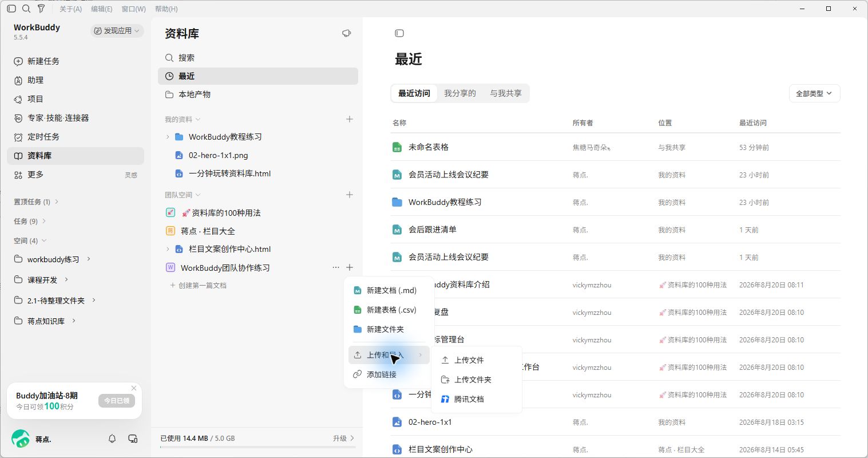The width and height of the screenshot is (868, 458).
Task: Select 腾讯文档 in the submenu
Action: point(477,399)
